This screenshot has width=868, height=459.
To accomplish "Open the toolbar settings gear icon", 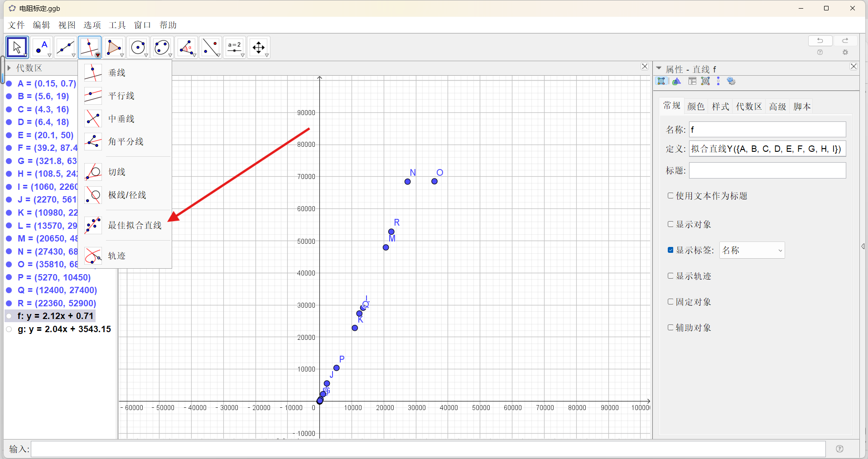I will click(x=845, y=53).
